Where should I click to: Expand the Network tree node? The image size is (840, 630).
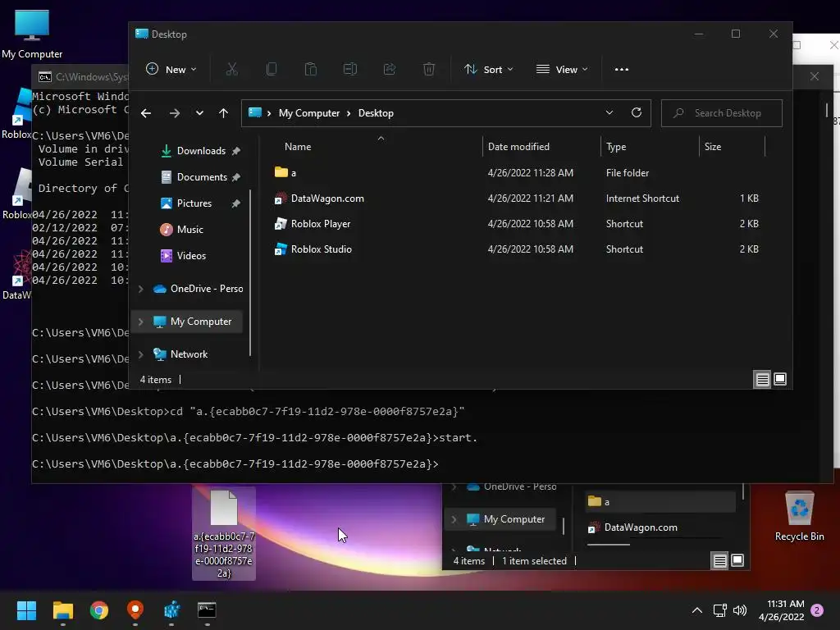(x=141, y=354)
